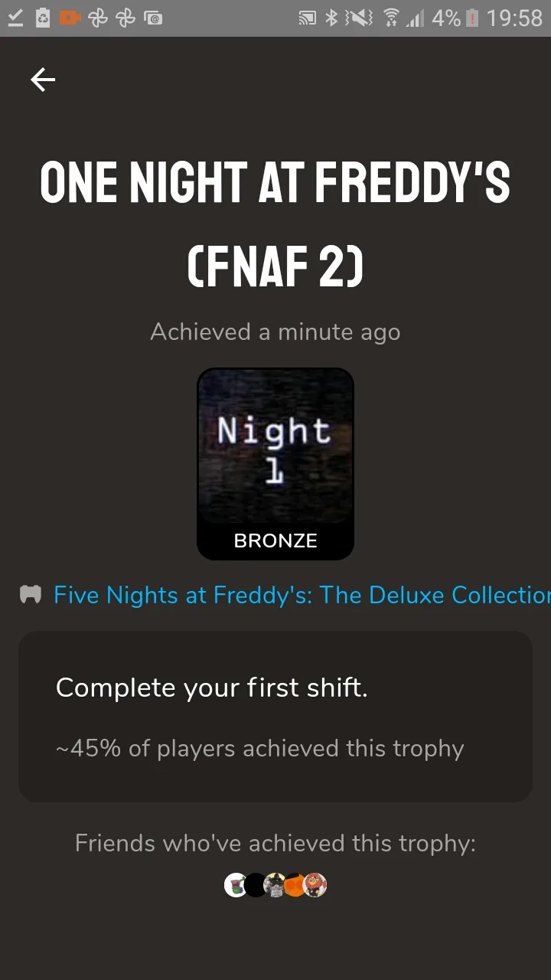The height and width of the screenshot is (980, 551).
Task: Tap the cartoon lion friend avatar
Action: click(315, 885)
